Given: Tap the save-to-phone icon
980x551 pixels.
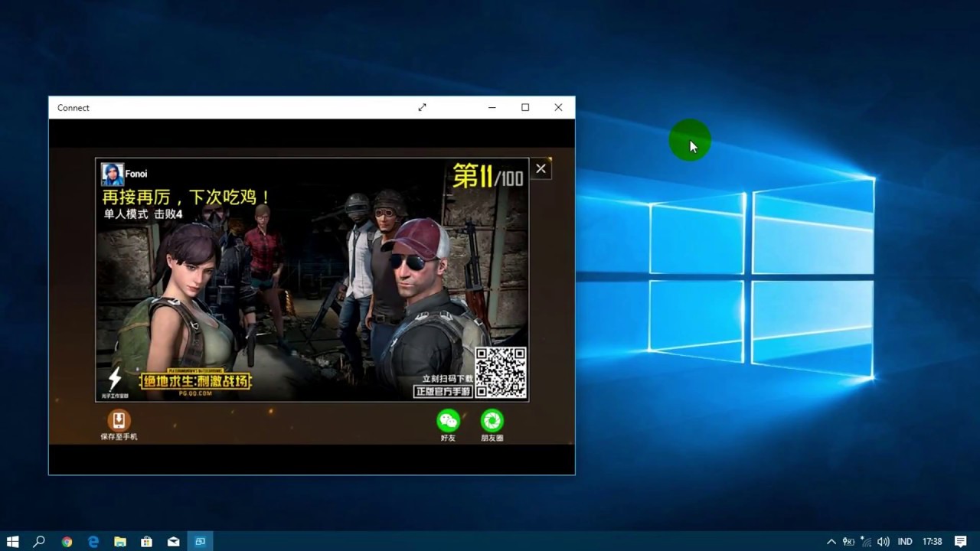Looking at the screenshot, I should click(x=119, y=420).
